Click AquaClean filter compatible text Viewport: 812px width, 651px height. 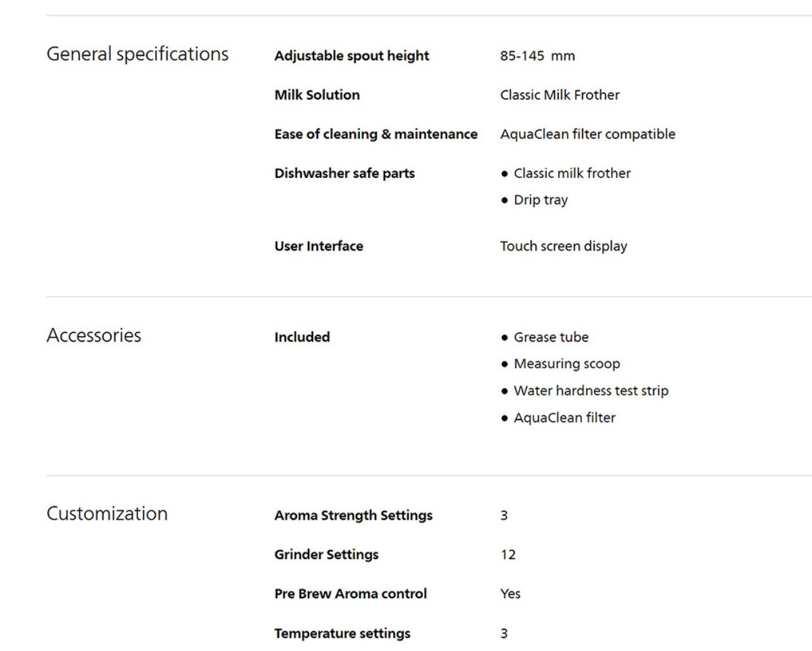coord(587,135)
